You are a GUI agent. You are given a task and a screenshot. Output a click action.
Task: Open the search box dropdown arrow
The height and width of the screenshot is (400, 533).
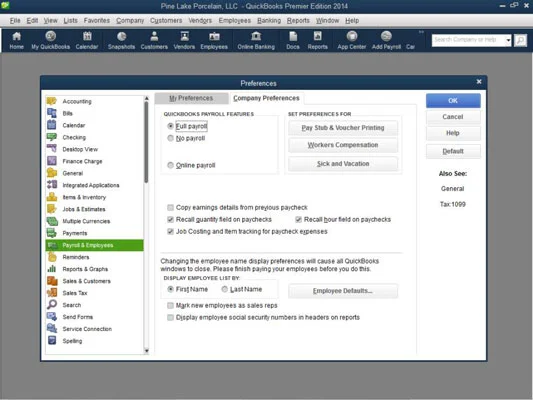pyautogui.click(x=508, y=40)
